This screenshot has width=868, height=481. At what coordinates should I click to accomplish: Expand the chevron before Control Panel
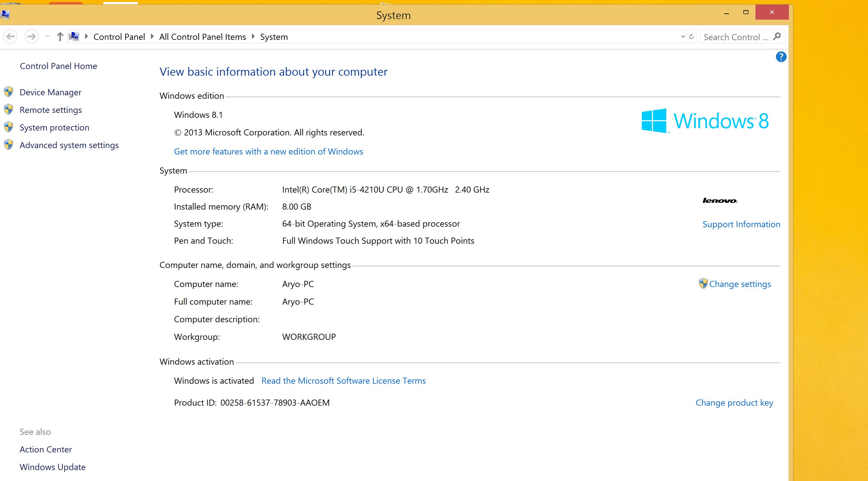click(86, 36)
